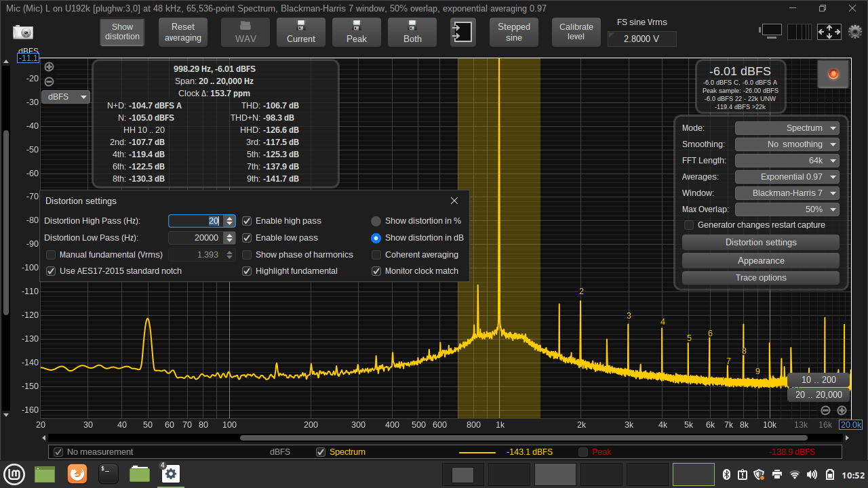868x488 pixels.
Task: Open the Max Overlap 50% dropdown
Action: click(x=787, y=209)
